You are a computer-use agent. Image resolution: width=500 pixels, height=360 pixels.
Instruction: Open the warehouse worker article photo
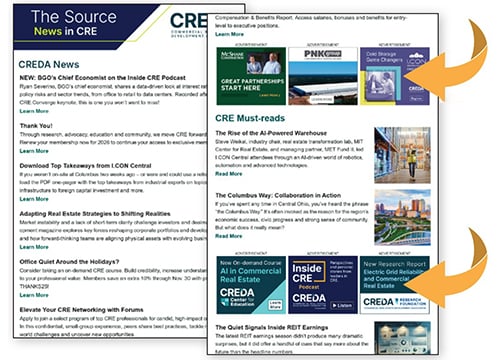(402, 155)
